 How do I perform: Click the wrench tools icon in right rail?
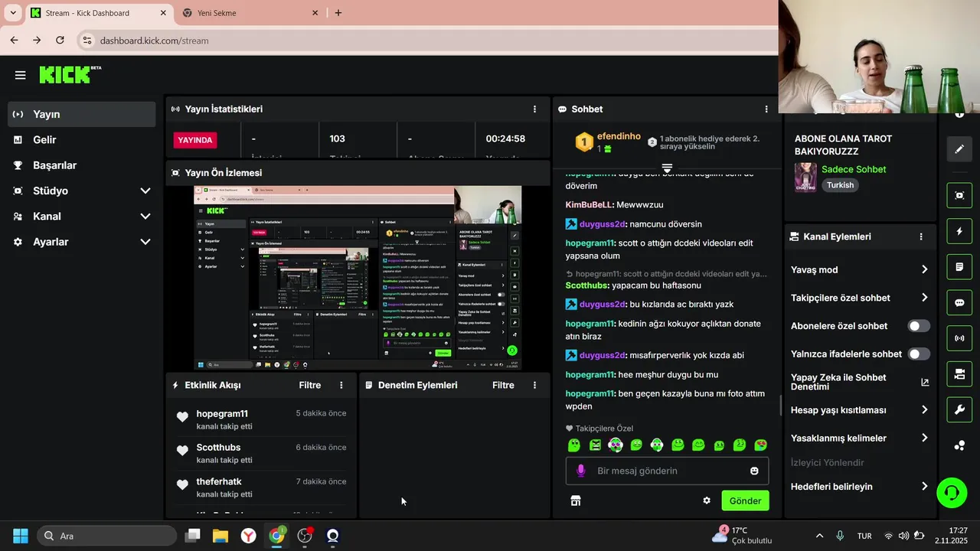(x=959, y=409)
